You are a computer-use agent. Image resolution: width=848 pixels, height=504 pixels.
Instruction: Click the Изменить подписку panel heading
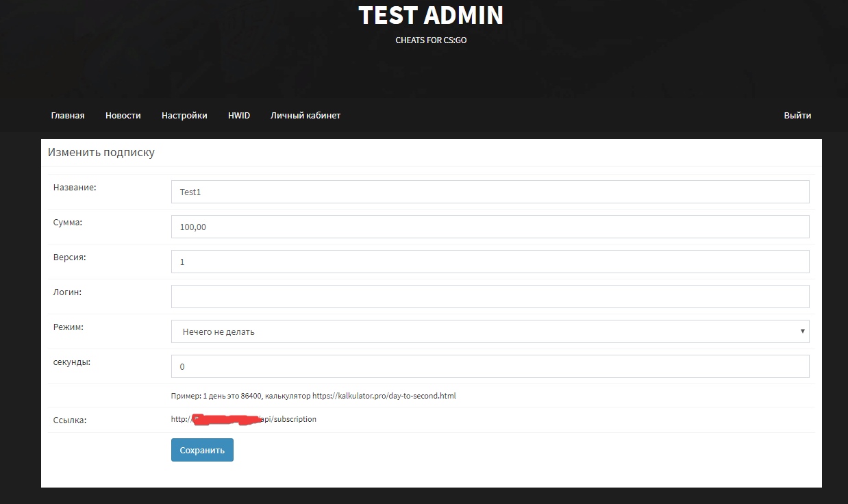(101, 153)
